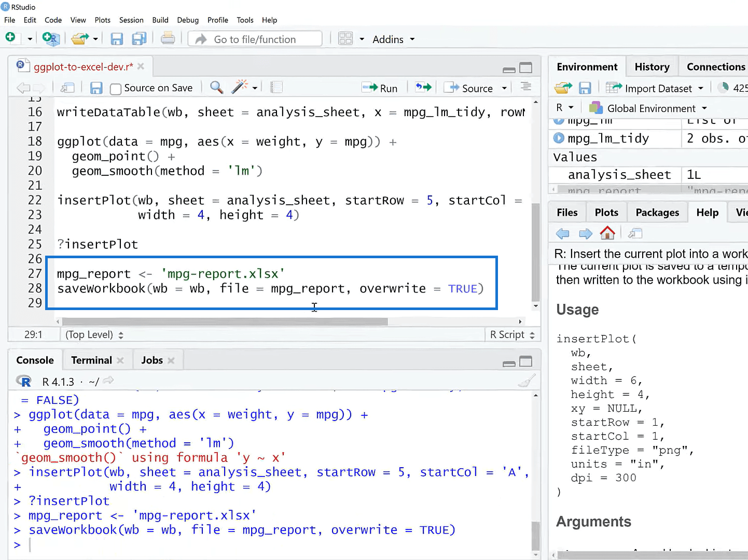Open the Session menu
The image size is (748, 560).
click(x=131, y=20)
